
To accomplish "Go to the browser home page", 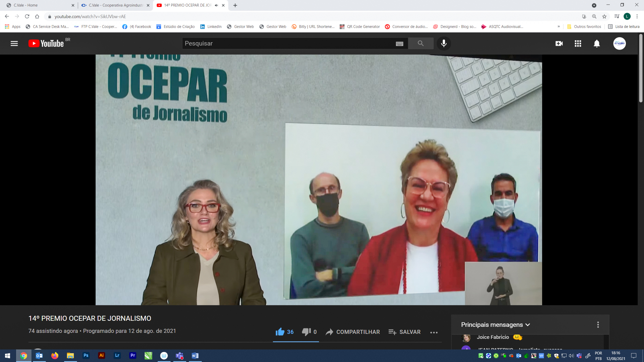I will 37,16.
